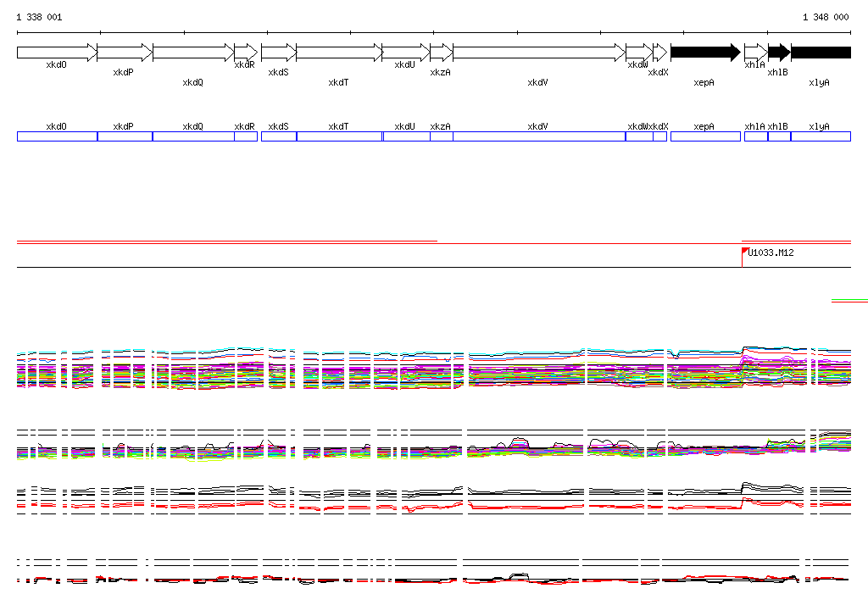Image resolution: width=868 pixels, height=605 pixels.
Task: Select the blue xkdS segment box
Action: click(279, 136)
